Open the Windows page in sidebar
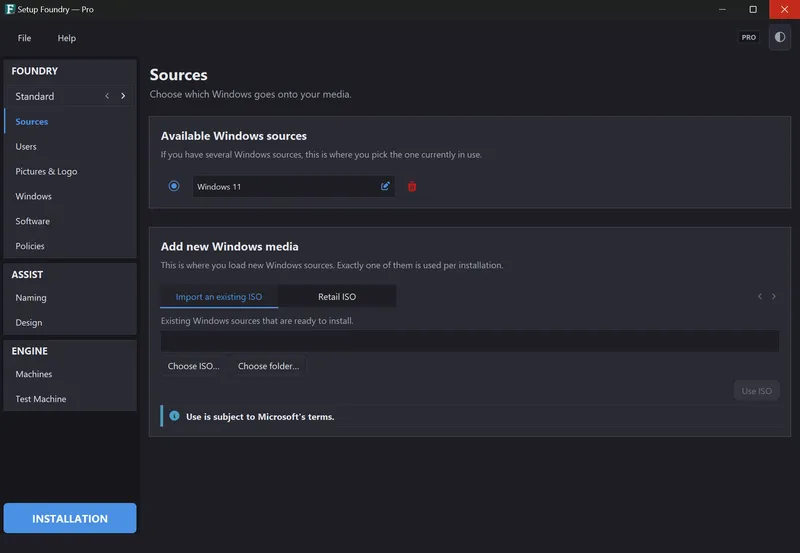800x553 pixels. pyautogui.click(x=70, y=196)
